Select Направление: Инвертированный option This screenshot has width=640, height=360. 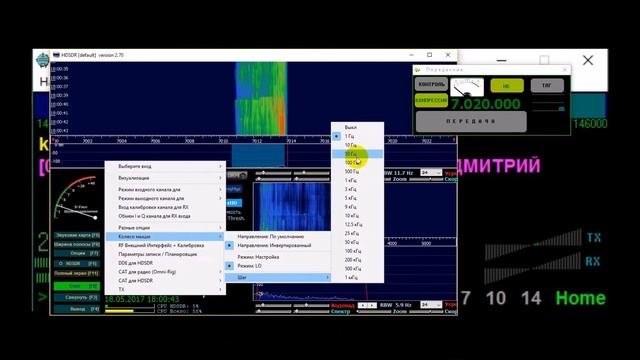tap(278, 245)
